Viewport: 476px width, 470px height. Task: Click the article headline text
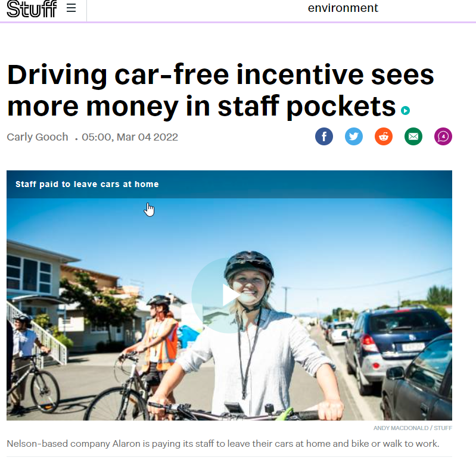[220, 90]
